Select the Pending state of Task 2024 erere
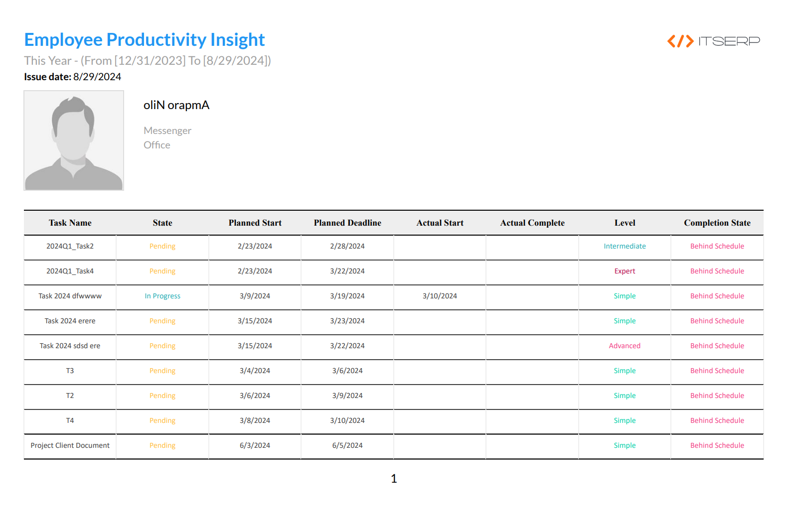The height and width of the screenshot is (532, 800). (162, 321)
